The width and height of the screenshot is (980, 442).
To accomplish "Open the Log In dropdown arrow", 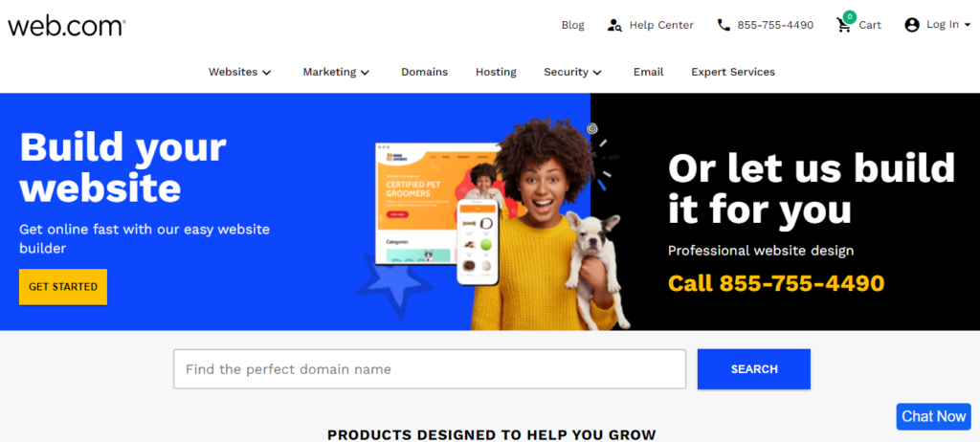I will (x=968, y=25).
